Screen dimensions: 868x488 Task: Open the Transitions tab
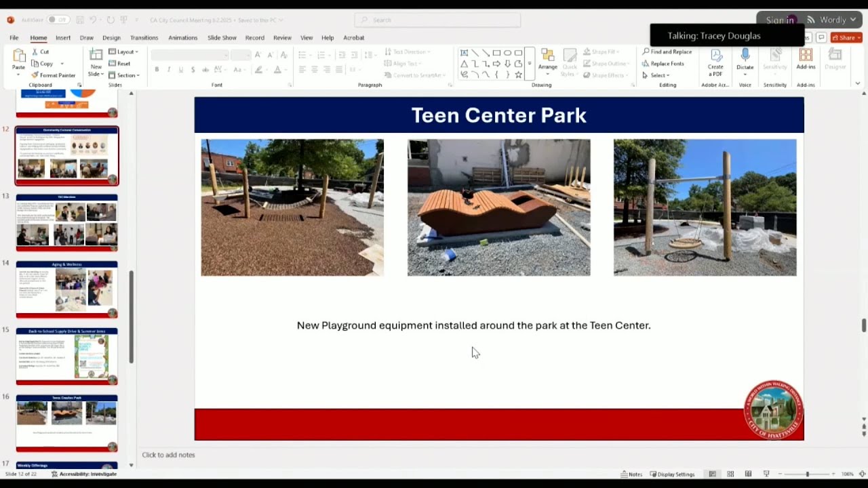(144, 38)
